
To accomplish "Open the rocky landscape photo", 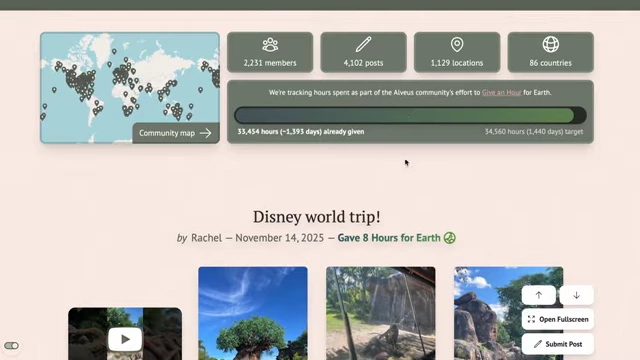I will 509,313.
